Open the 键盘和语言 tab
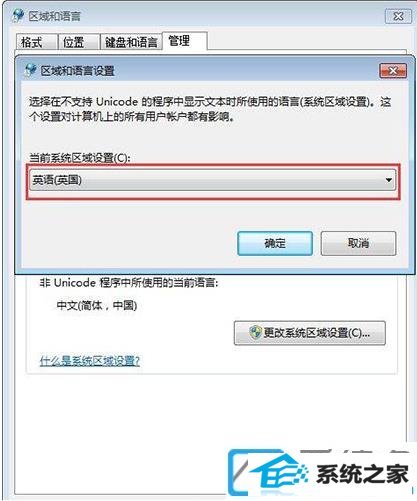The height and width of the screenshot is (501, 417). coord(131,42)
